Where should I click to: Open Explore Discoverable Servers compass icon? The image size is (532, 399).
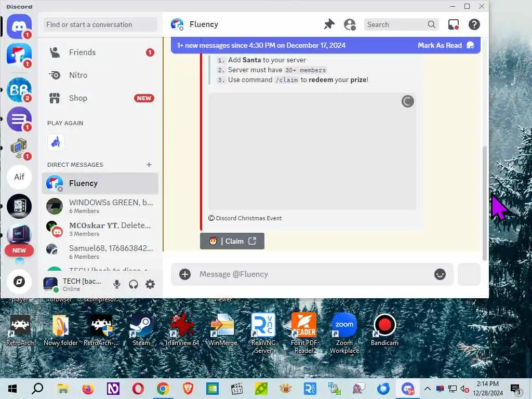pos(19,281)
